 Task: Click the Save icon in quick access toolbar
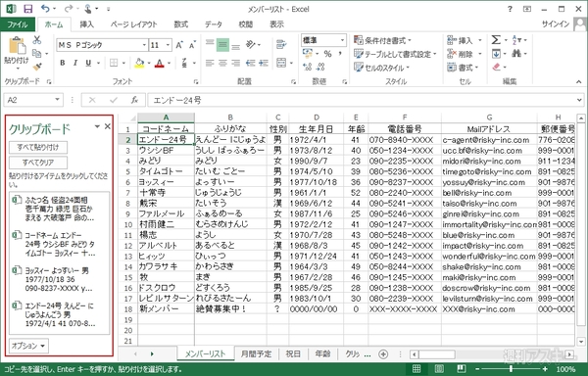[27, 9]
